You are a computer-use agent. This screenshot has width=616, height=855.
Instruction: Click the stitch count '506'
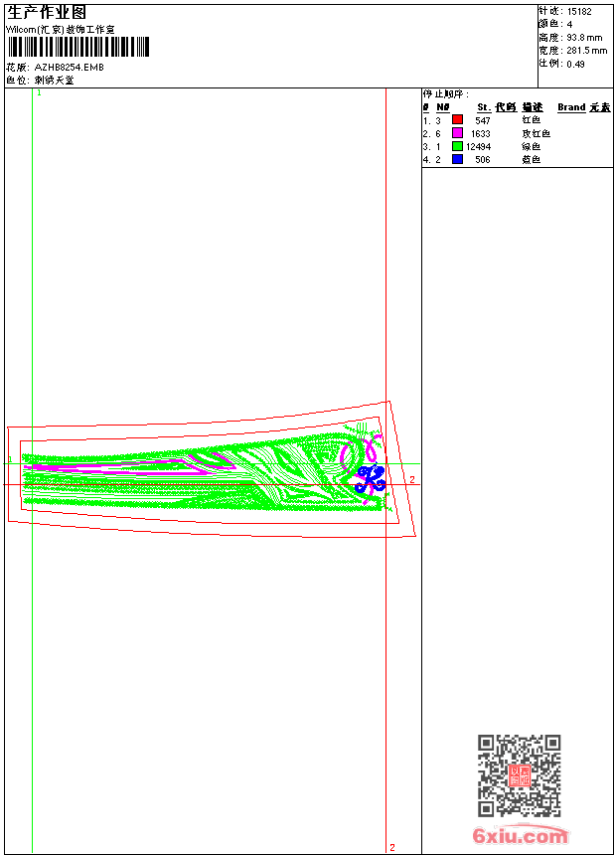coord(483,160)
